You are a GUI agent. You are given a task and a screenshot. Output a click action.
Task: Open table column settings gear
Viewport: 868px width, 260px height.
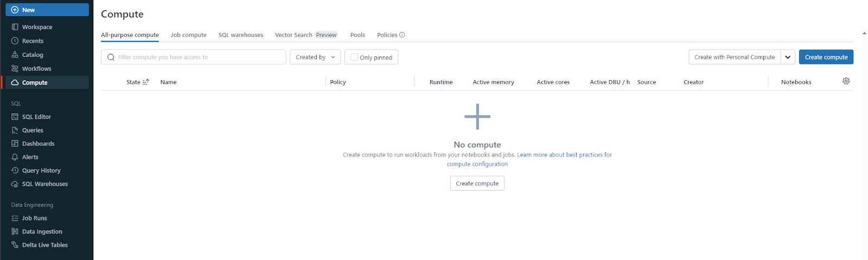tap(846, 81)
